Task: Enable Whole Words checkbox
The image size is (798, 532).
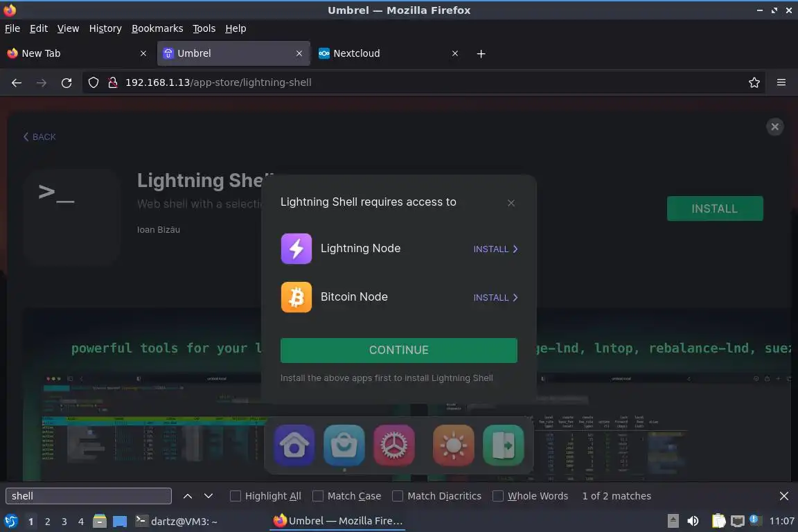Action: click(x=498, y=496)
